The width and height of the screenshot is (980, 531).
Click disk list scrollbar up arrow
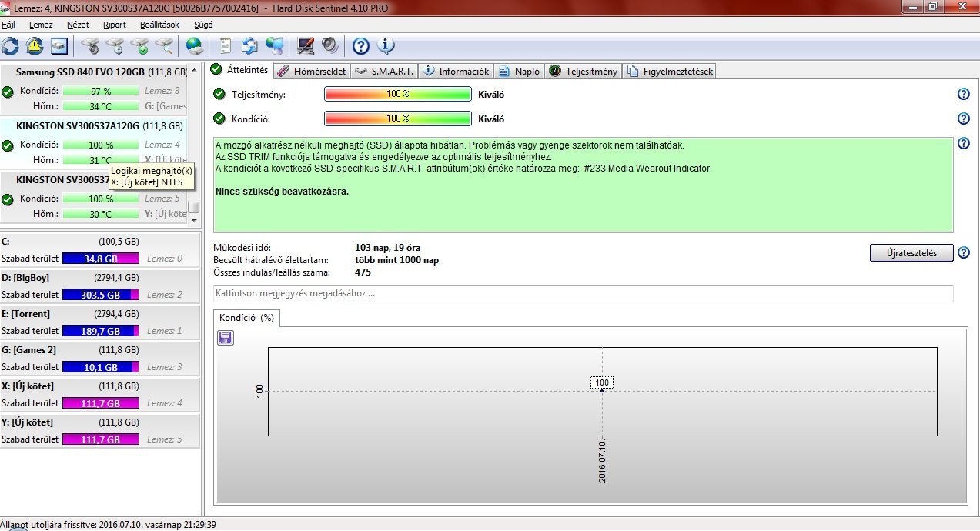click(x=194, y=72)
